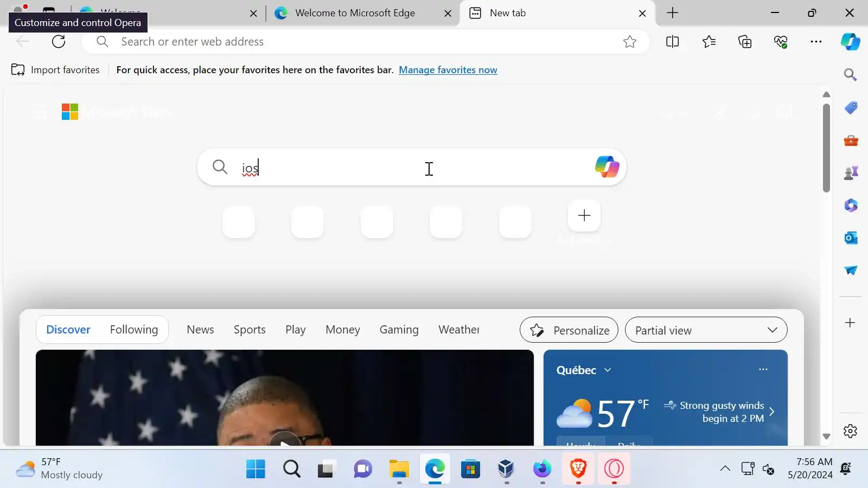Screen dimensions: 868x488
Task: Expand the Québec location chevron
Action: (x=608, y=370)
